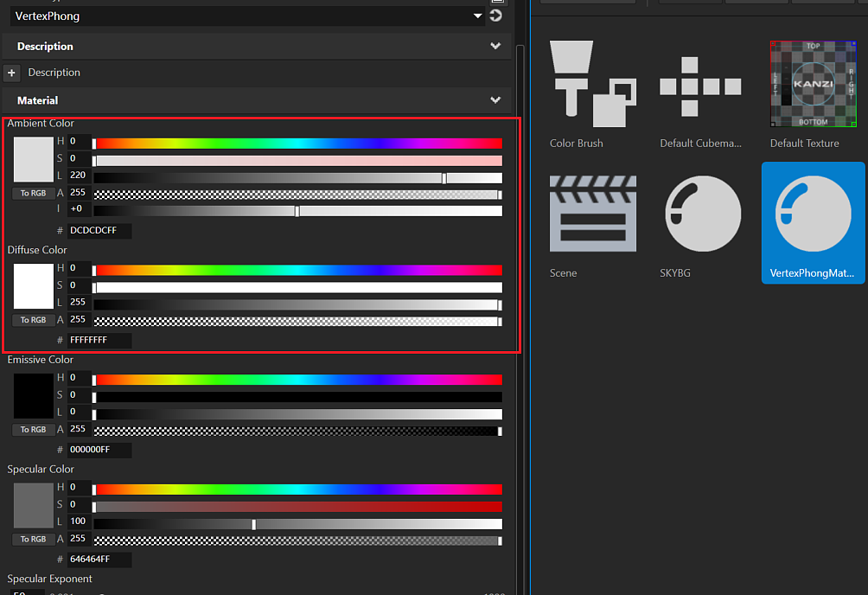The height and width of the screenshot is (595, 868).
Task: Click the Emissive Color black swatch
Action: coord(33,396)
